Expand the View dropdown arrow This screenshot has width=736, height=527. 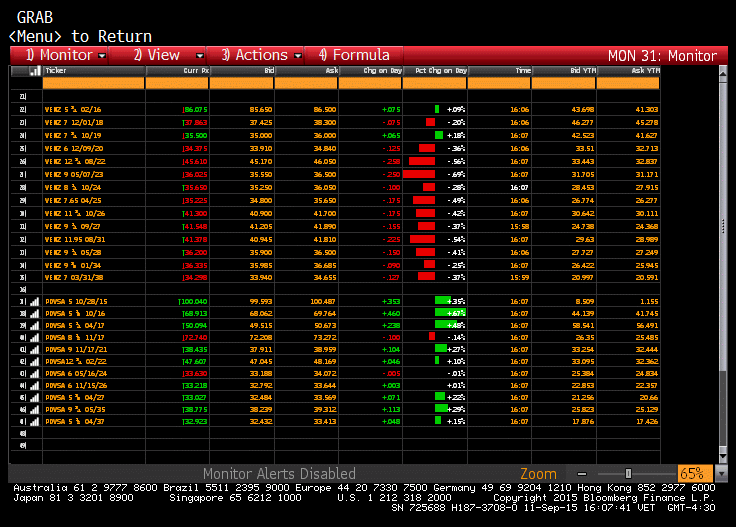pyautogui.click(x=199, y=56)
